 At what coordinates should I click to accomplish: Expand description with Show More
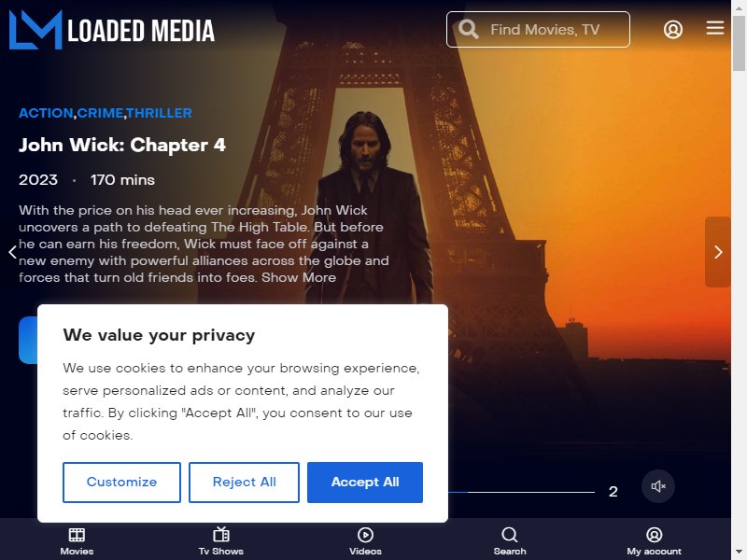pos(299,277)
